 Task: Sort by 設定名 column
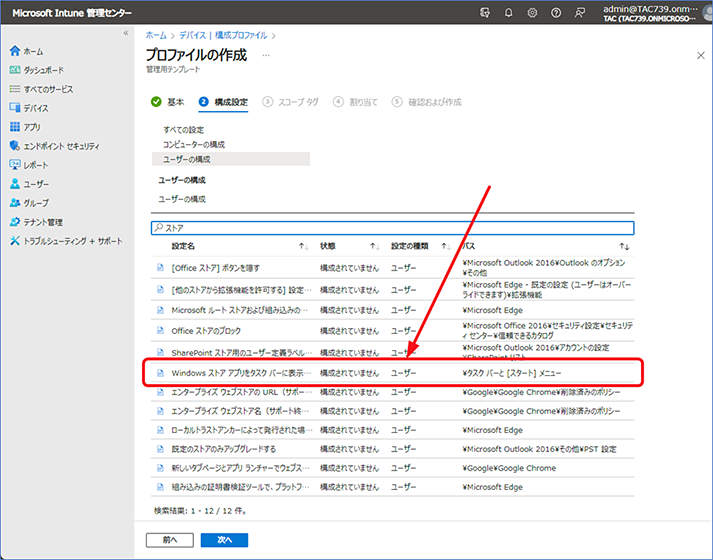tap(183, 246)
